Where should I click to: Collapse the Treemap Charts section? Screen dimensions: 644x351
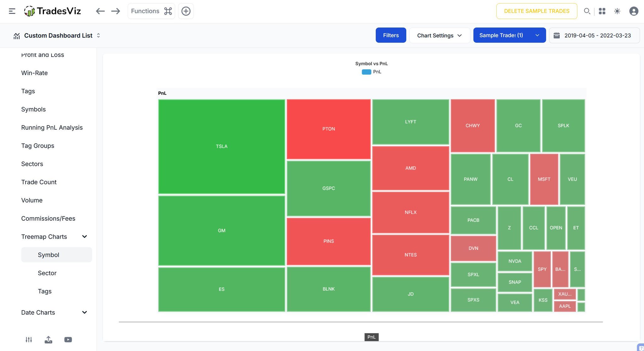tap(84, 237)
